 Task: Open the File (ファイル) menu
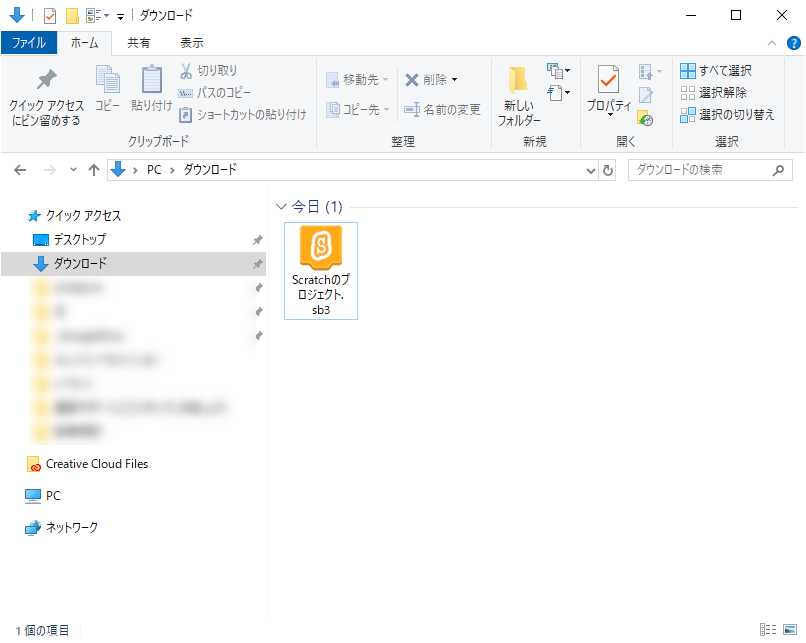coord(28,43)
